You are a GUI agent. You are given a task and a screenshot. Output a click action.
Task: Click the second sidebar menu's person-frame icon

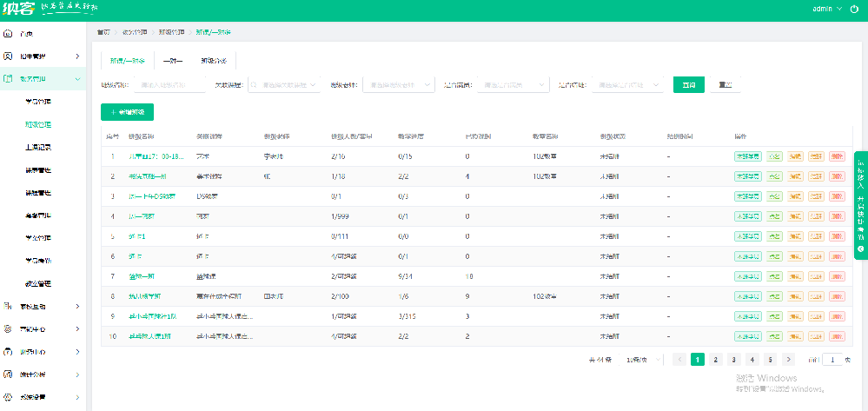[x=8, y=56]
